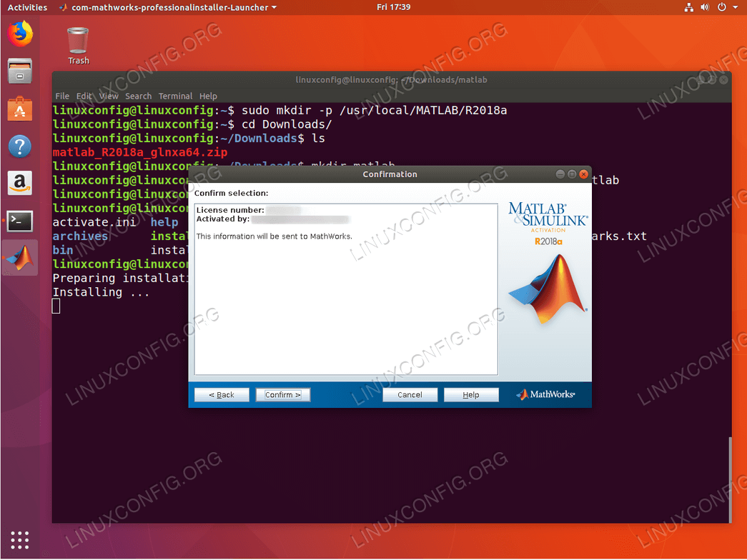Open the Help icon in the dock
This screenshot has width=747, height=560.
point(19,146)
